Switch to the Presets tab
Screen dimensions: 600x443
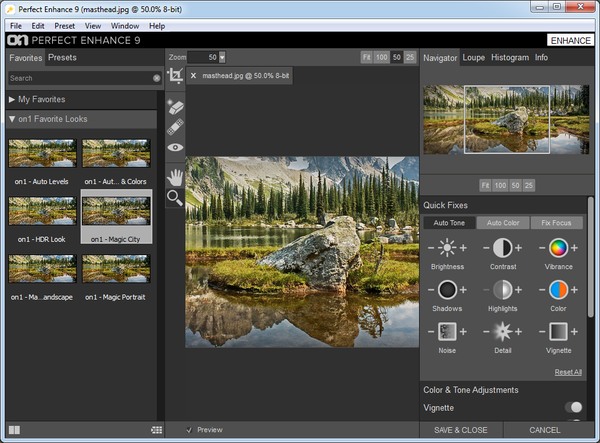[62, 57]
